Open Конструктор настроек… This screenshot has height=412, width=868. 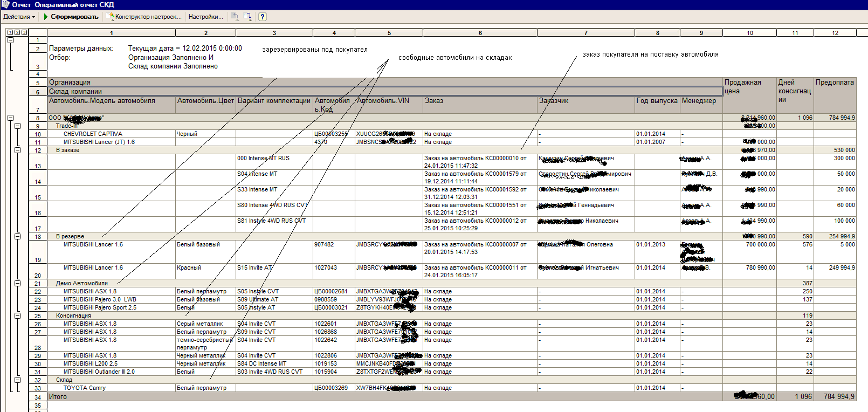tap(144, 17)
